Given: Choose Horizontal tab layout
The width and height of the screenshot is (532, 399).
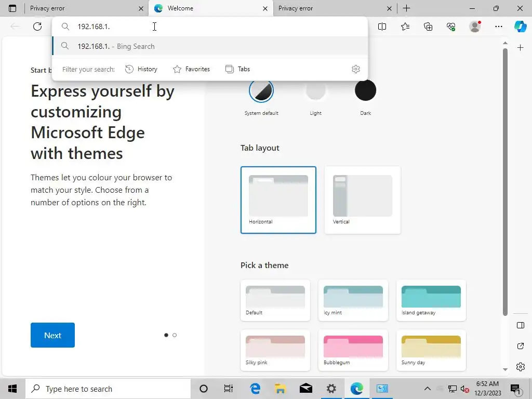Looking at the screenshot, I should 278,200.
